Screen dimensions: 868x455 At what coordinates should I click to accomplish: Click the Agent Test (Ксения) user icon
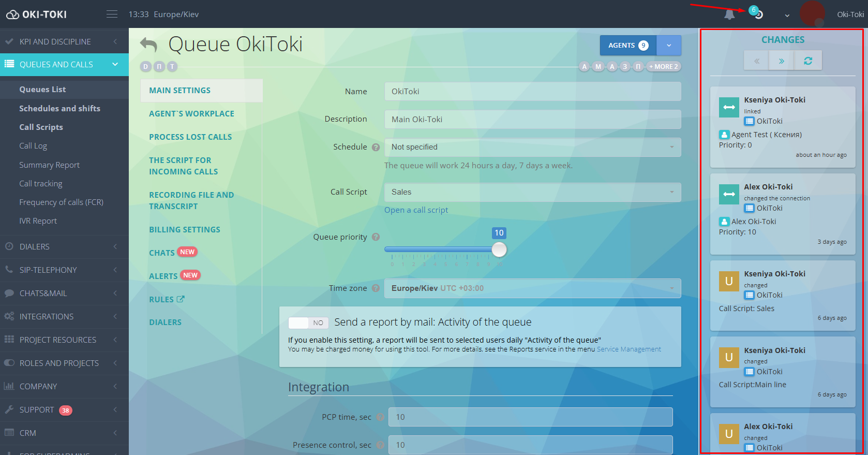tap(724, 135)
